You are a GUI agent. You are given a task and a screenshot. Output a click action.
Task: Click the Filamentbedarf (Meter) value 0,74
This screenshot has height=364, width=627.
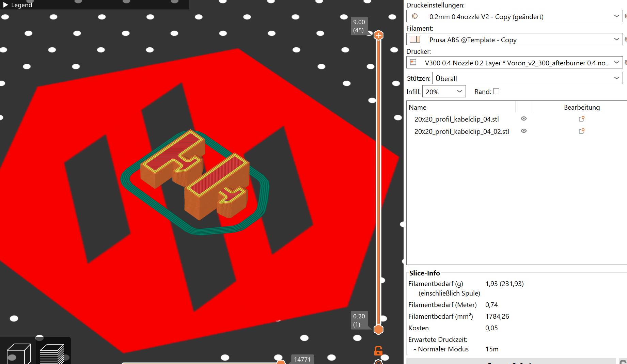(491, 305)
